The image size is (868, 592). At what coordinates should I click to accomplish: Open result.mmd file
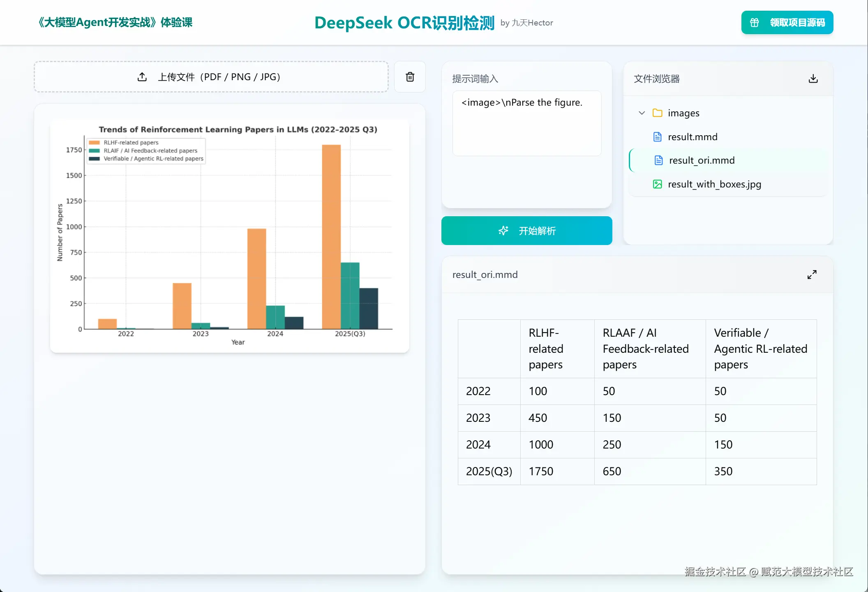pyautogui.click(x=693, y=137)
